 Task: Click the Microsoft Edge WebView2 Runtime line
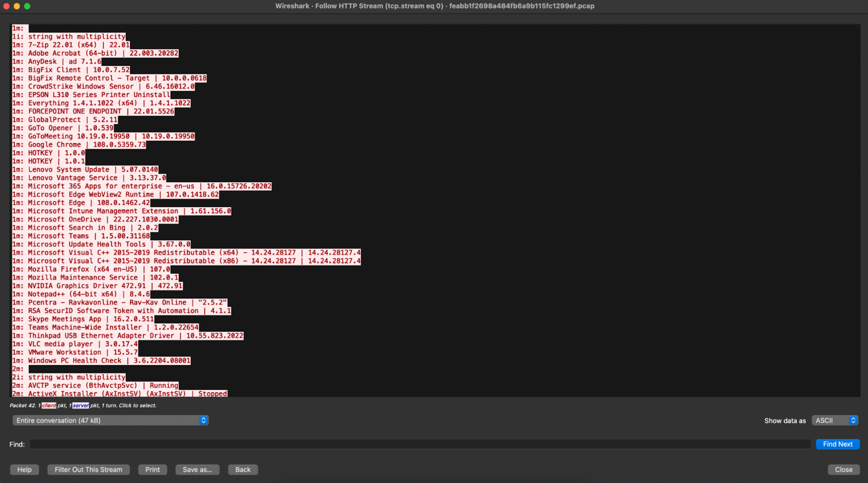116,194
